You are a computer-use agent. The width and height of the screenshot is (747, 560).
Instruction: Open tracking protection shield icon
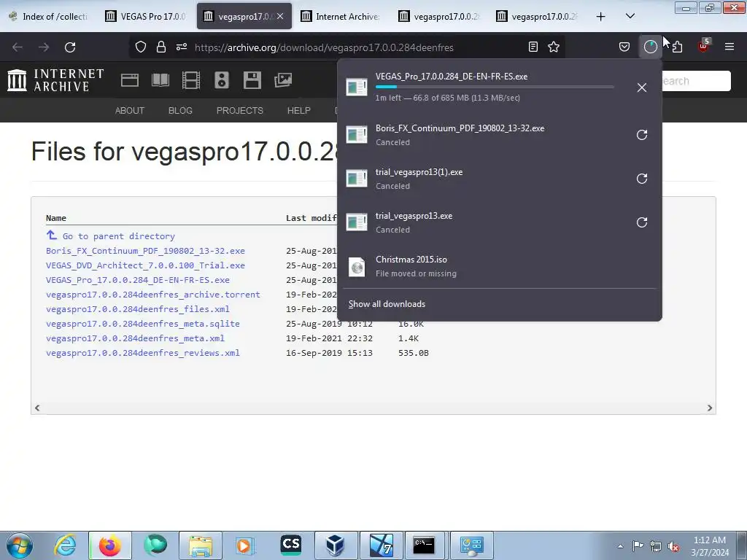141,47
